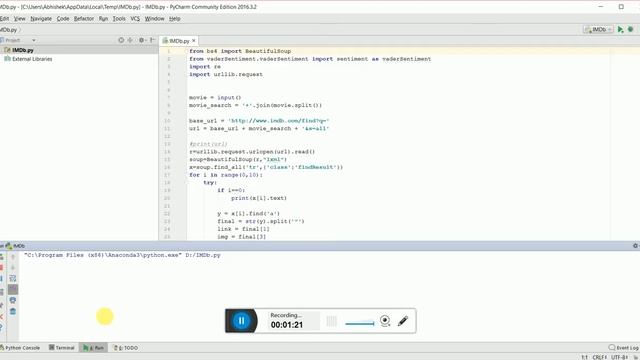640x360 pixels.
Task: Close the IMDb.py editor tab
Action: [194, 41]
